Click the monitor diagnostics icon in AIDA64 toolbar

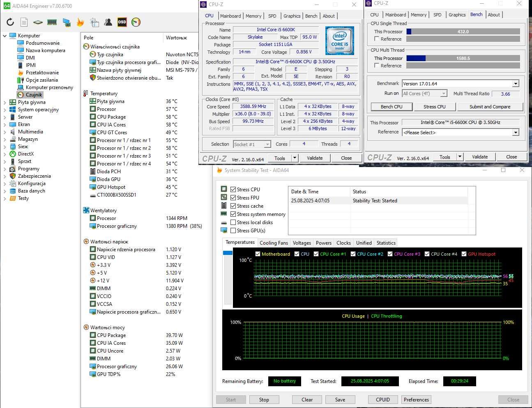pos(66,22)
